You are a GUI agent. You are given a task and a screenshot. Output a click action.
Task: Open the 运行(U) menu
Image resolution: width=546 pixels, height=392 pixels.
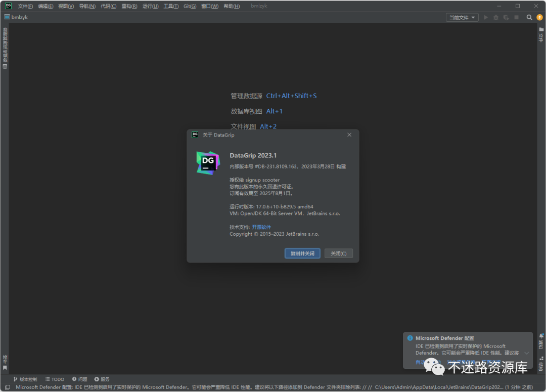coord(150,6)
